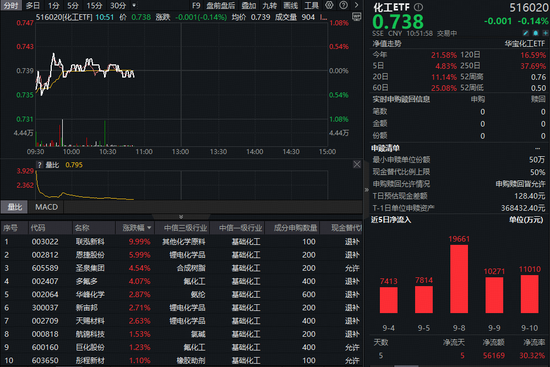550x367 pixels.
Task: Select the 量比 indicator tab
Action: click(x=15, y=207)
